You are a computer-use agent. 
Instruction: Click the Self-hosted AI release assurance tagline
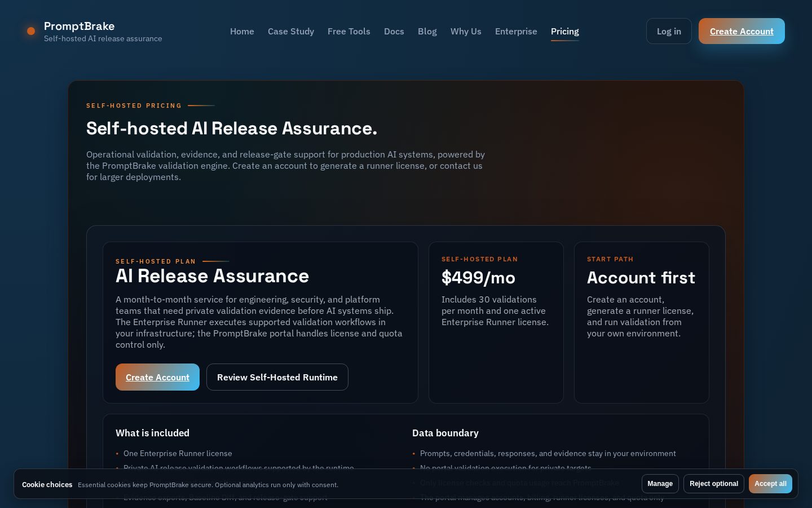pyautogui.click(x=103, y=38)
